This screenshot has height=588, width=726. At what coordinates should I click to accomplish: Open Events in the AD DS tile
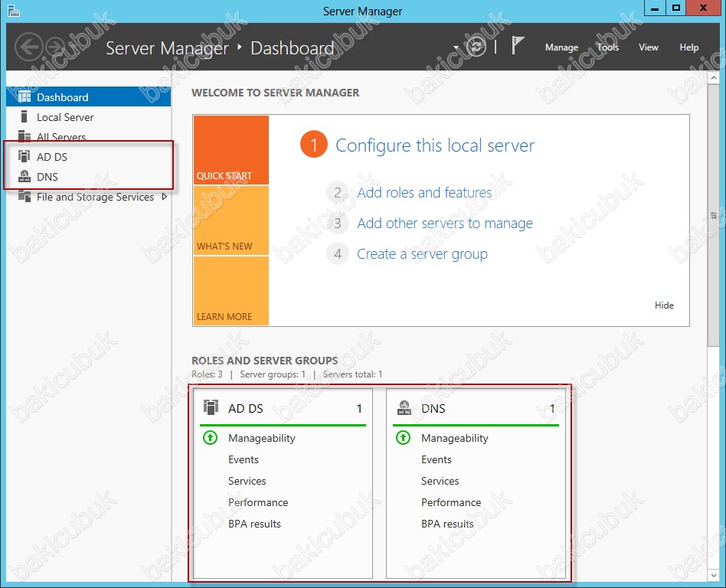click(x=243, y=459)
